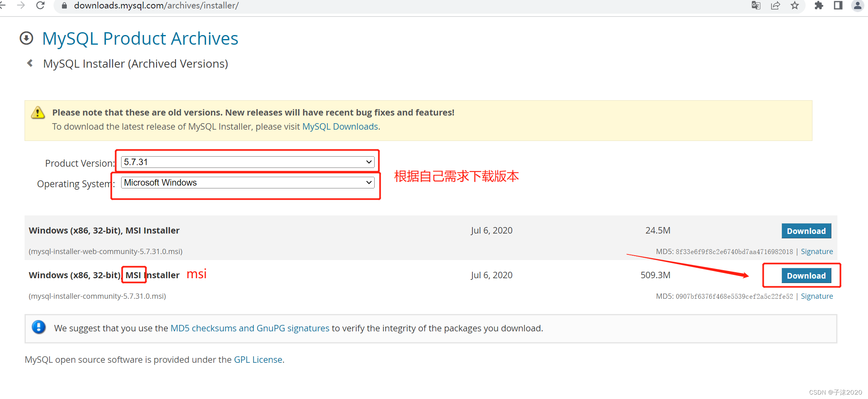
Task: Click the download circle icon beside the title
Action: tap(26, 38)
